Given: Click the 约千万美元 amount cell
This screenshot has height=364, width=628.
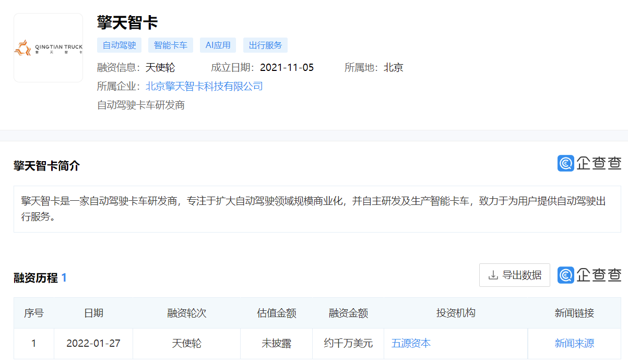Looking at the screenshot, I should pyautogui.click(x=348, y=343).
